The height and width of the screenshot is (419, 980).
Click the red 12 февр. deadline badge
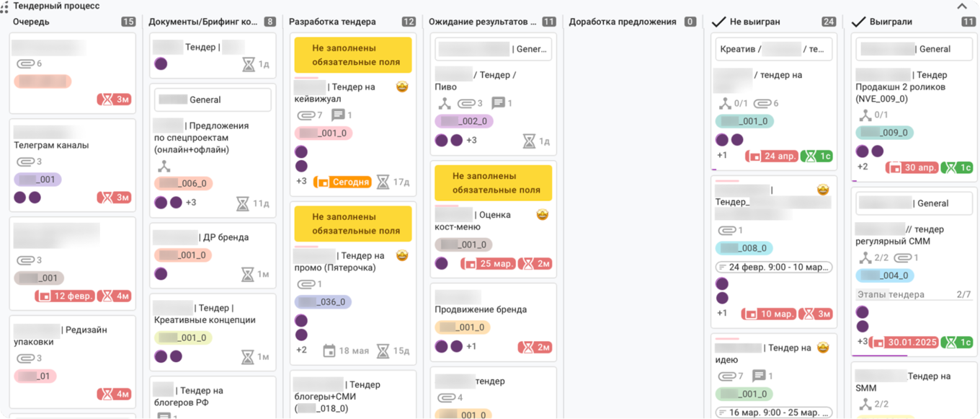(x=65, y=296)
